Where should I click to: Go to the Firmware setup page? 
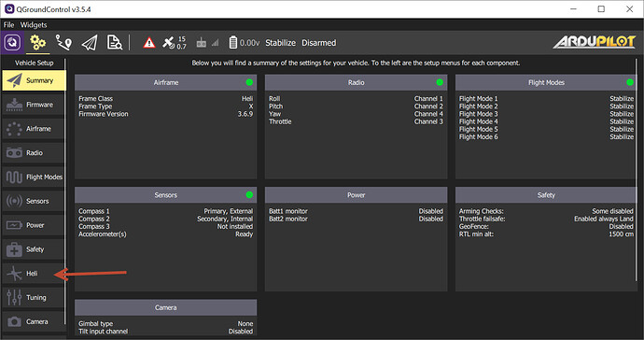click(x=34, y=105)
